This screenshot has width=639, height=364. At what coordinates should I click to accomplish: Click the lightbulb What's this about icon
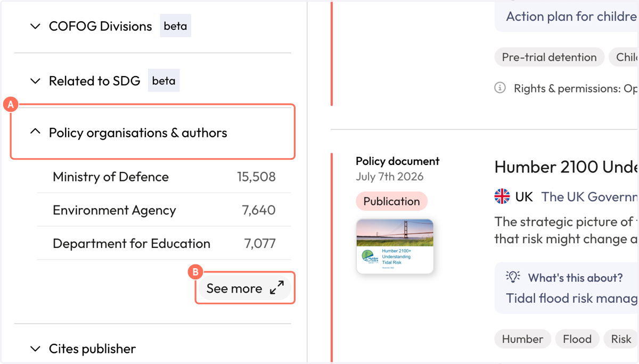[x=513, y=277]
